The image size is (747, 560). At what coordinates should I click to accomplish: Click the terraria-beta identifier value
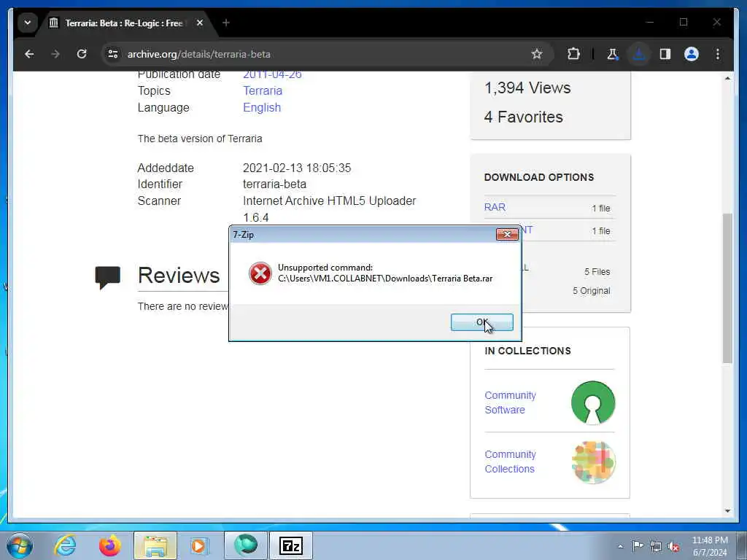274,184
